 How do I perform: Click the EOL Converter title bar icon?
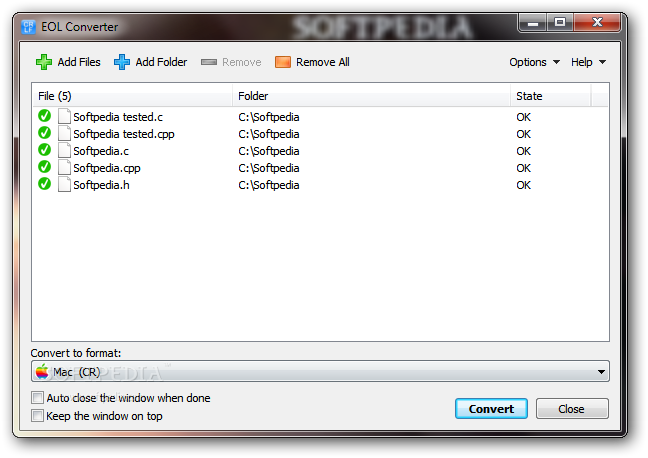pyautogui.click(x=28, y=27)
